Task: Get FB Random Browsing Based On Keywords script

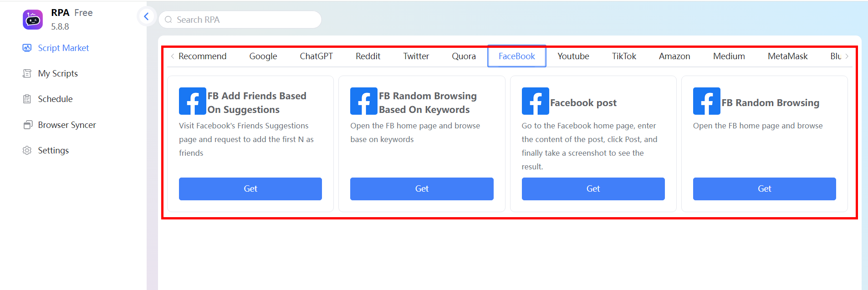Action: [422, 188]
